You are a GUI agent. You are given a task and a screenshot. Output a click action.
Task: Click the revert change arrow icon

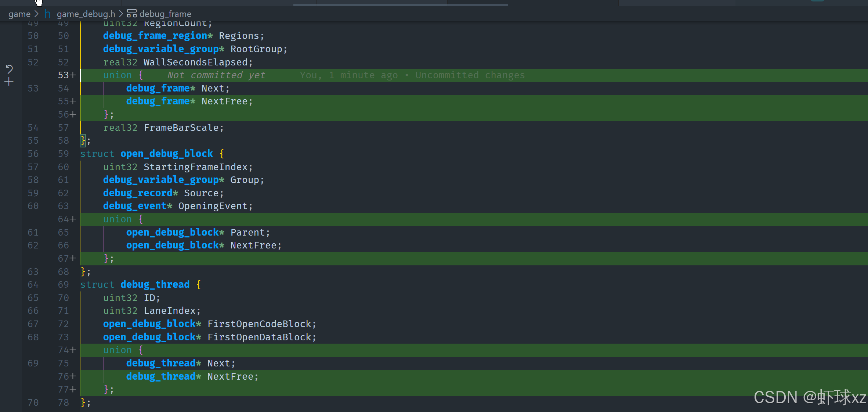pos(9,69)
